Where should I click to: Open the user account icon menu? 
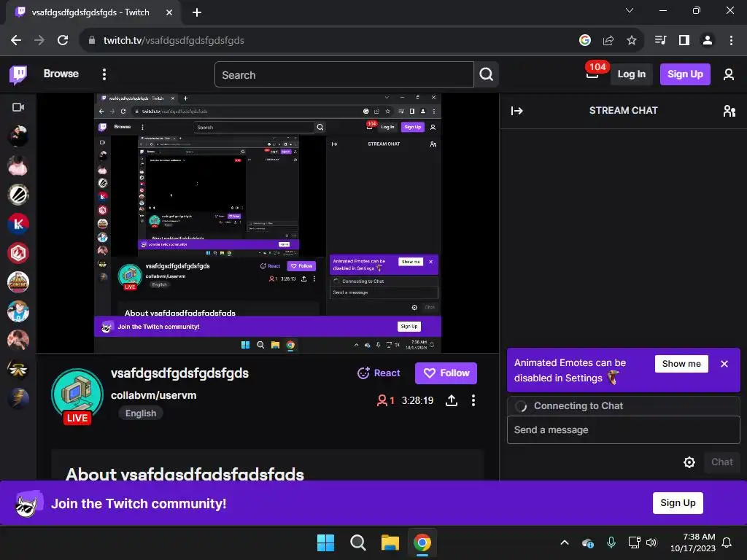(x=729, y=74)
